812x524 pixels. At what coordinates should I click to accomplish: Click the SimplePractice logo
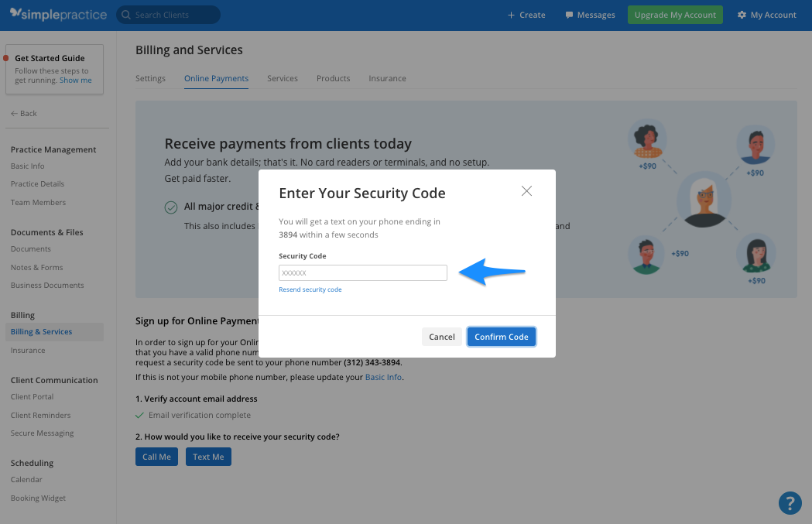point(58,14)
